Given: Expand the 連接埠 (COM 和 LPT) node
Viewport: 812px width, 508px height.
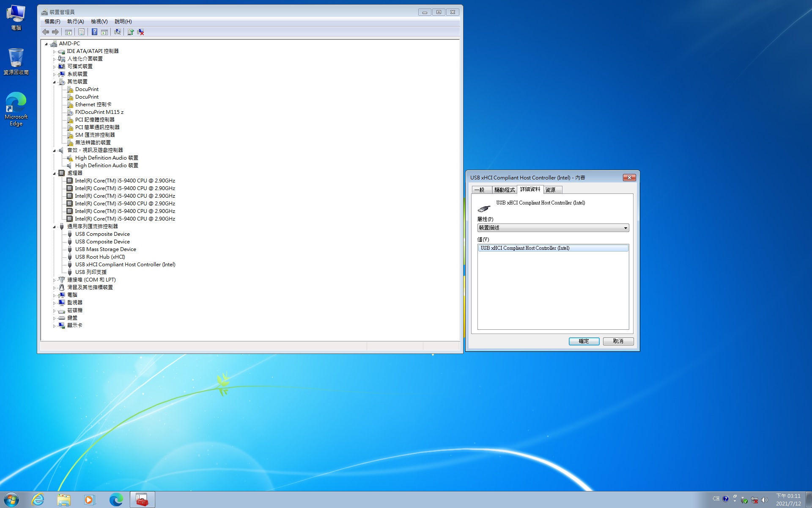Looking at the screenshot, I should click(54, 280).
